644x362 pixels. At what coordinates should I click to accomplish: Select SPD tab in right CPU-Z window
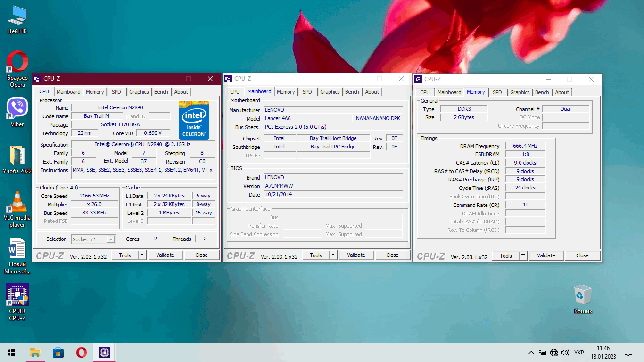[497, 92]
